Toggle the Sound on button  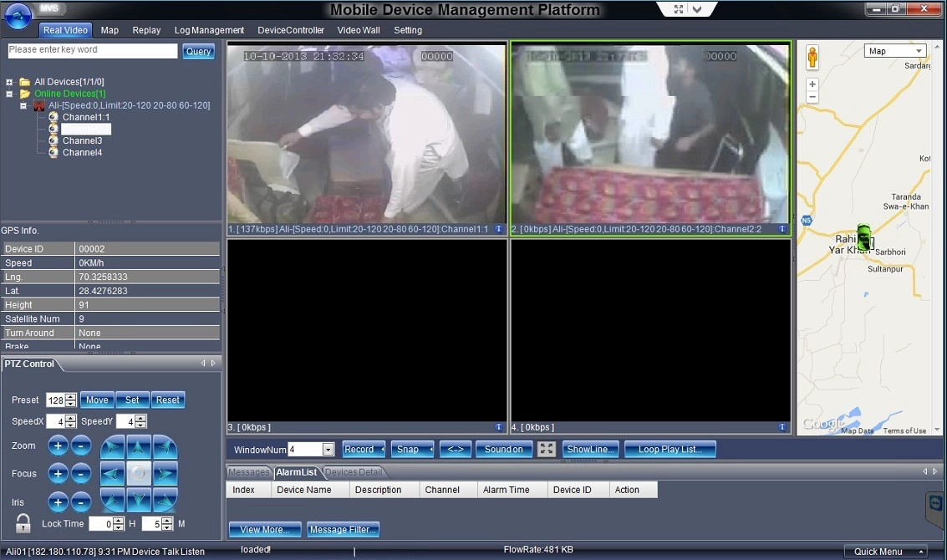pos(504,449)
